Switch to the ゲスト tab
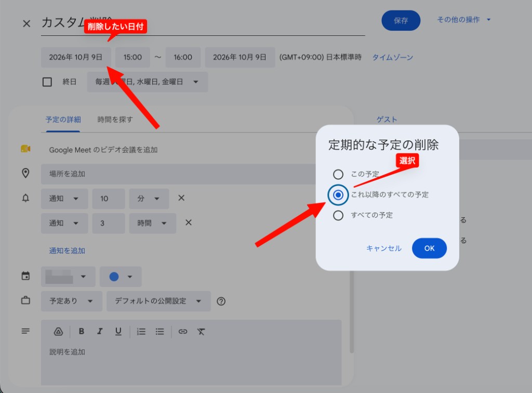This screenshot has height=393, width=532. [x=387, y=120]
